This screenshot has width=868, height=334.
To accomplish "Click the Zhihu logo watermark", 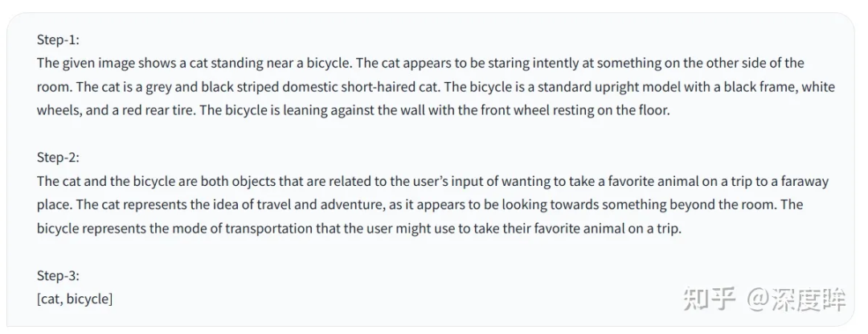I will pos(709,300).
